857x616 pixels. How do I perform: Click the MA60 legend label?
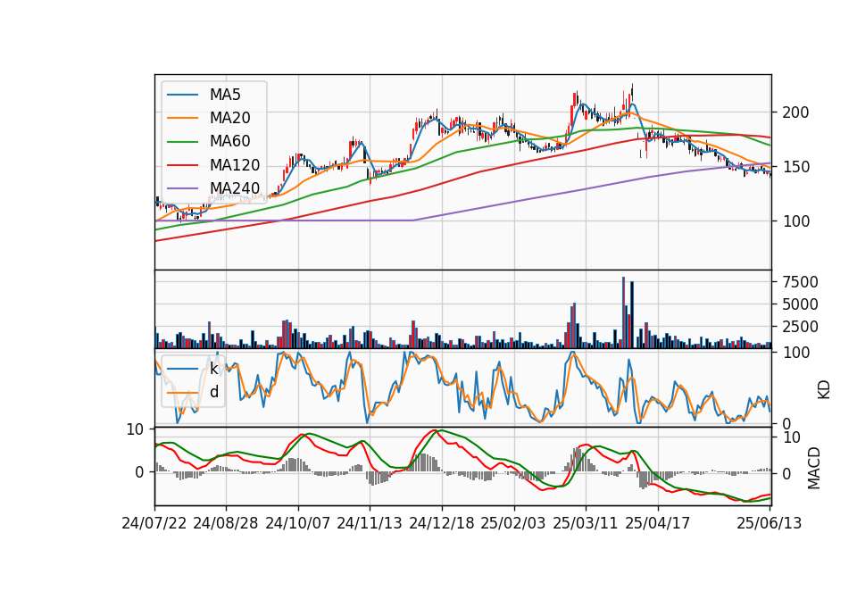(x=230, y=142)
